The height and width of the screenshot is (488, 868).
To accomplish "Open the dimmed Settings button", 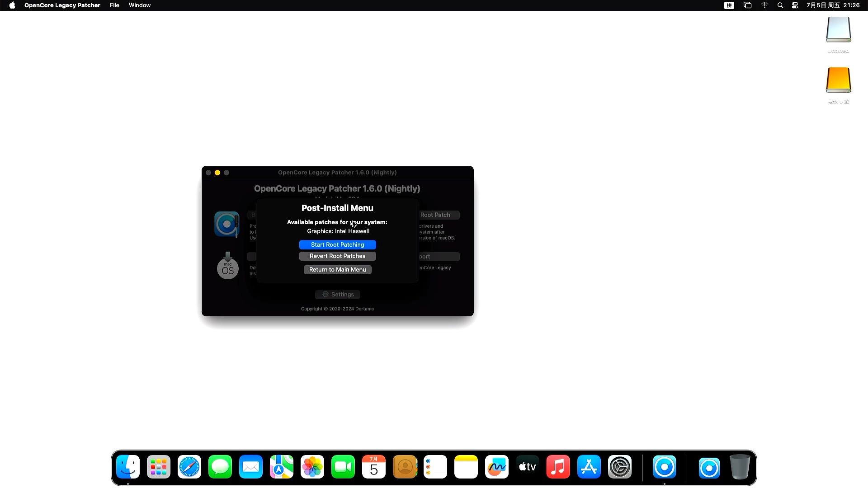I will [x=337, y=294].
